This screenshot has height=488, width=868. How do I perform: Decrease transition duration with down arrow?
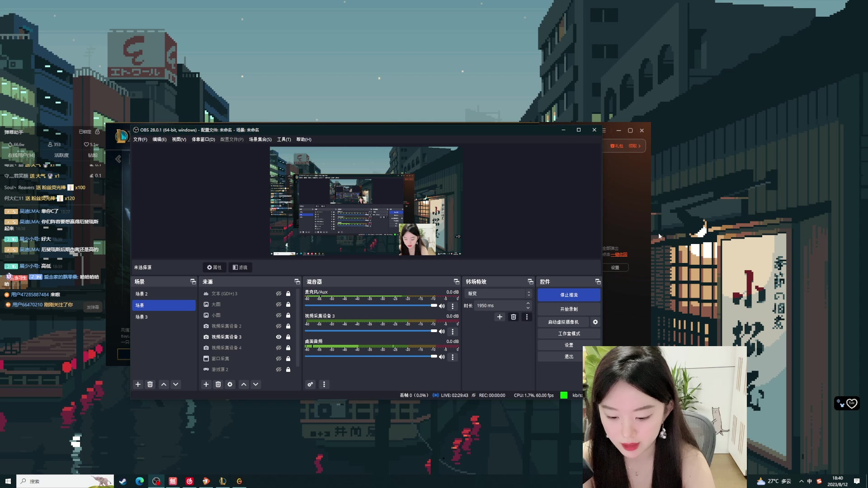coord(528,308)
